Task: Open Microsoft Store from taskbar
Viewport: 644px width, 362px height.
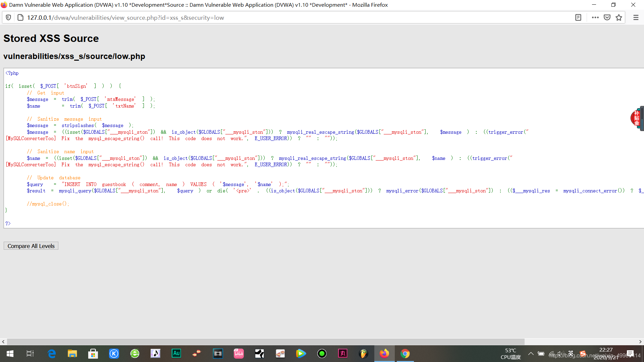Action: 93,354
